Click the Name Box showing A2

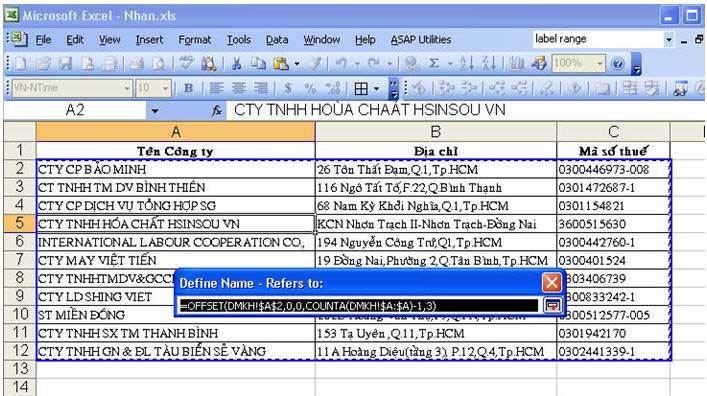pyautogui.click(x=75, y=110)
